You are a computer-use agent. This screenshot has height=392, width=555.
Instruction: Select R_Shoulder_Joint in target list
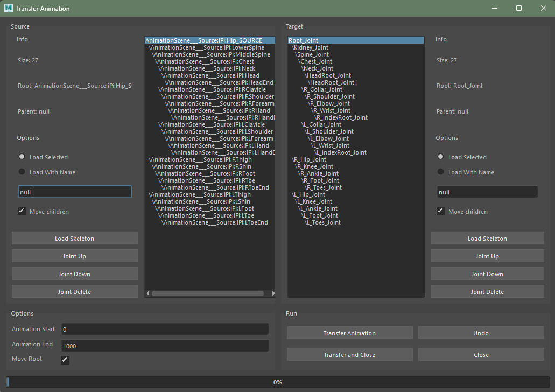pyautogui.click(x=331, y=96)
